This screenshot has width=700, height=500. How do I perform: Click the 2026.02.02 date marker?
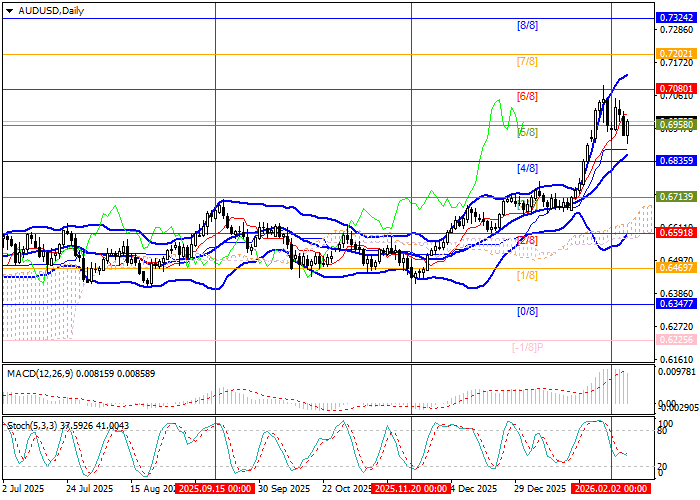612,490
